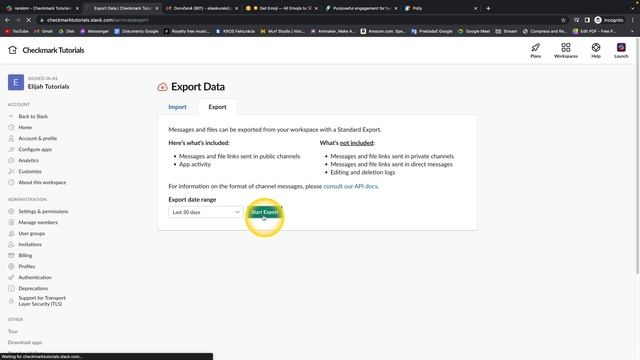Click the Billing card icon
640x360 pixels.
(11, 256)
